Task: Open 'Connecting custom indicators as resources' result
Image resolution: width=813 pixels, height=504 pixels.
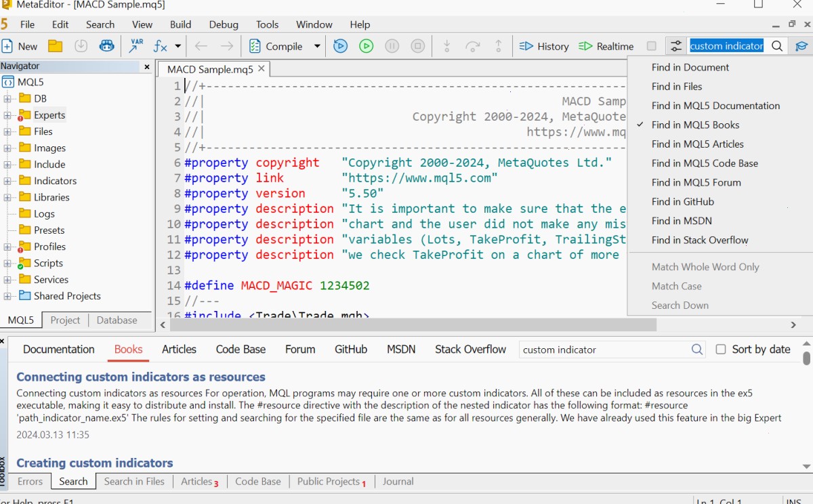Action: click(x=141, y=377)
